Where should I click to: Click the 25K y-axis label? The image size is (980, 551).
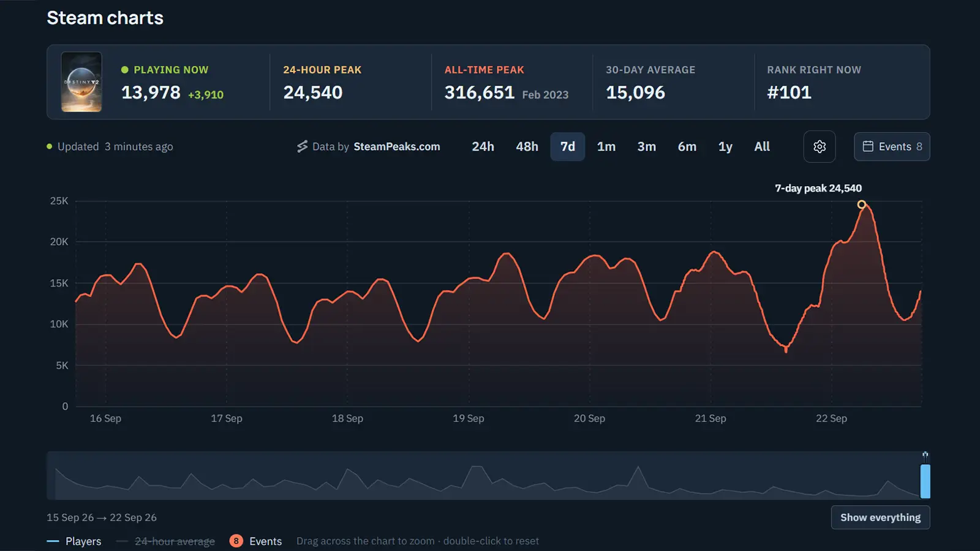pyautogui.click(x=59, y=201)
